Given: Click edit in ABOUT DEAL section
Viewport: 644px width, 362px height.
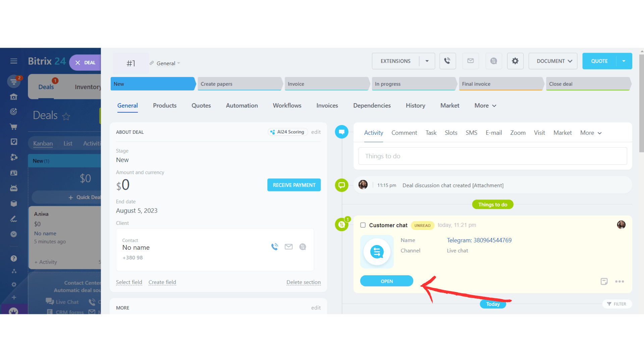Looking at the screenshot, I should pyautogui.click(x=316, y=132).
